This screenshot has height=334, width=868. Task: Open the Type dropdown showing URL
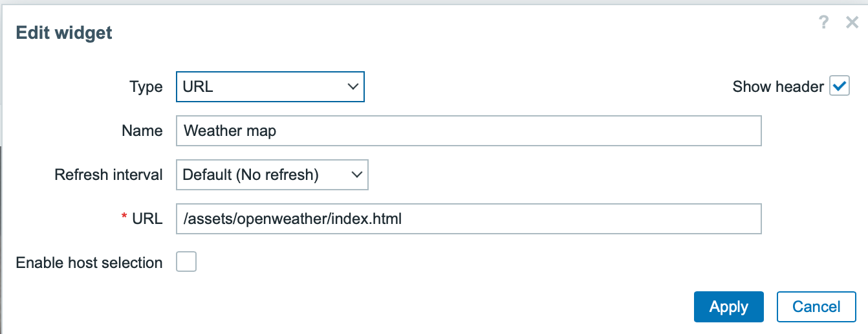[270, 87]
